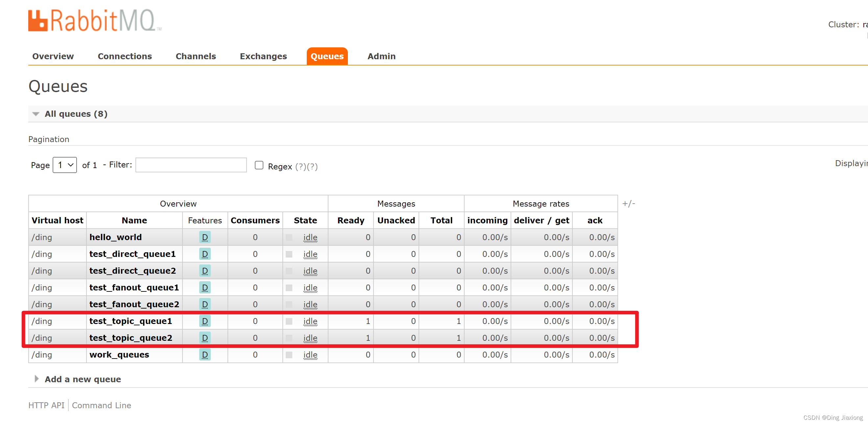Click the state indicator square for test_topic_queue1

tap(289, 322)
